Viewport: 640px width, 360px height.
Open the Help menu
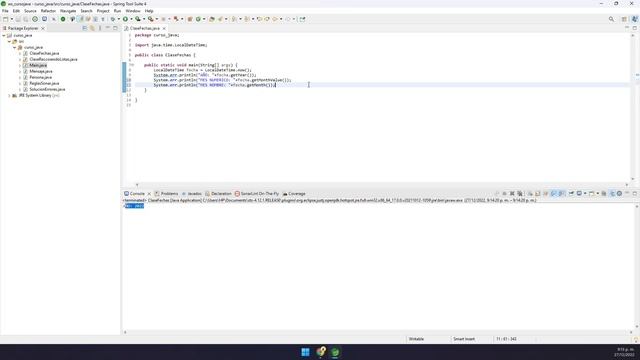(149, 11)
